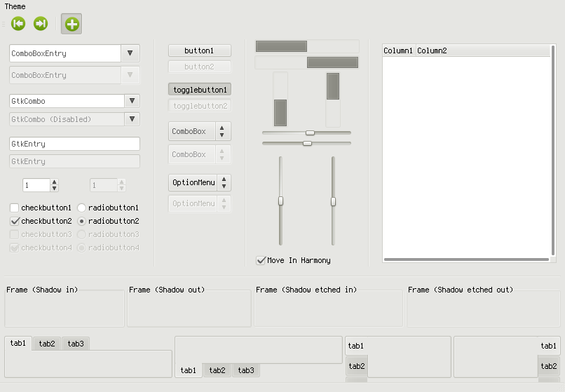This screenshot has height=392, width=565.
Task: Click the upper horizontal scrollbar thumb
Action: pyautogui.click(x=281, y=46)
